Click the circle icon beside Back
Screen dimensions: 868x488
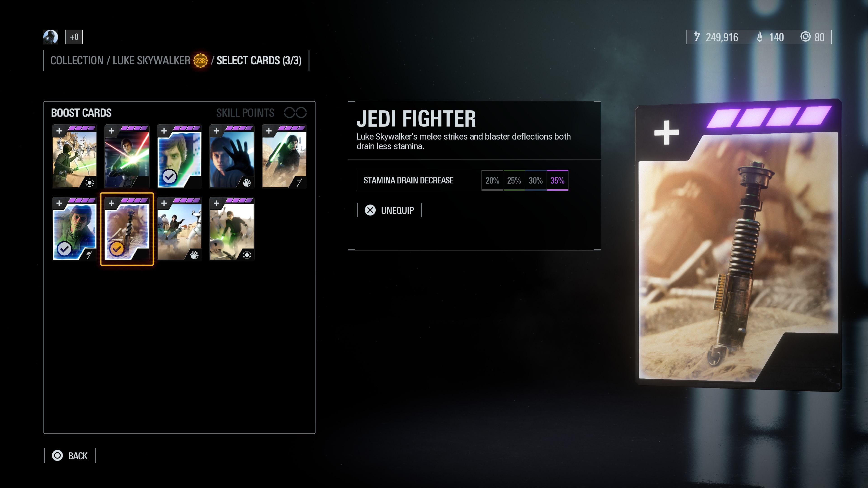(x=57, y=455)
